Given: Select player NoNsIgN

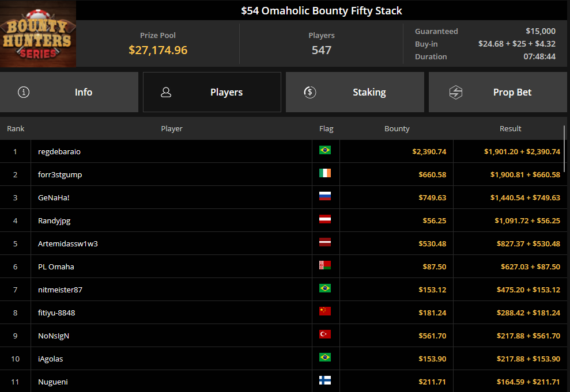Looking at the screenshot, I should [x=54, y=336].
